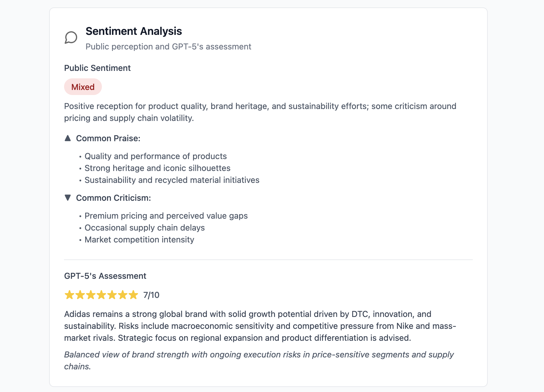
Task: Click the fourth rating star
Action: 101,295
